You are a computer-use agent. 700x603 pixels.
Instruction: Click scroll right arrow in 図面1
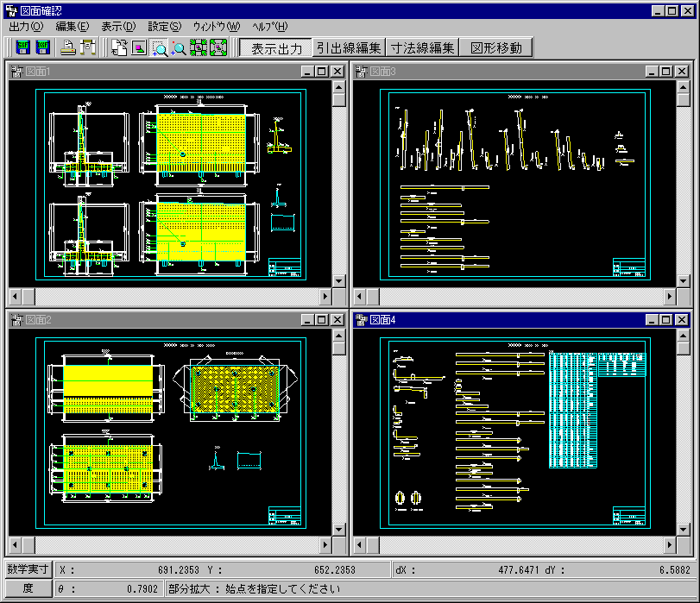pos(325,296)
